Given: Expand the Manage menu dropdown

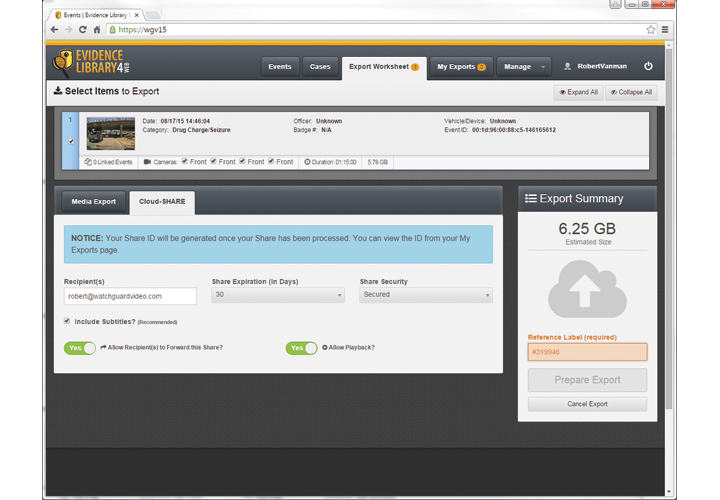Looking at the screenshot, I should click(523, 67).
